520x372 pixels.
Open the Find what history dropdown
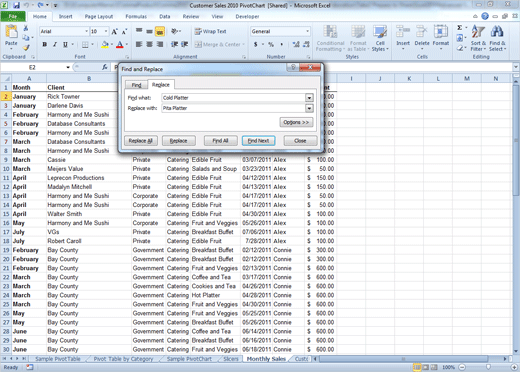point(309,98)
